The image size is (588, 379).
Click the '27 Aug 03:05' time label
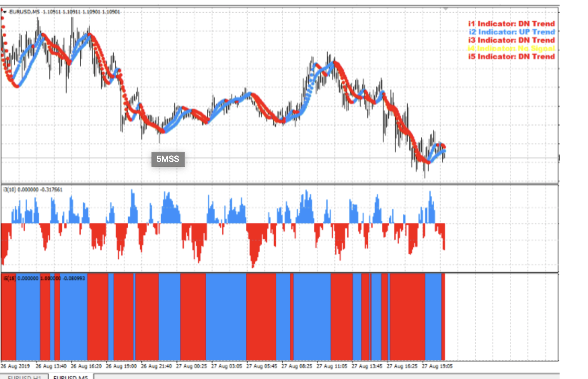(x=227, y=366)
